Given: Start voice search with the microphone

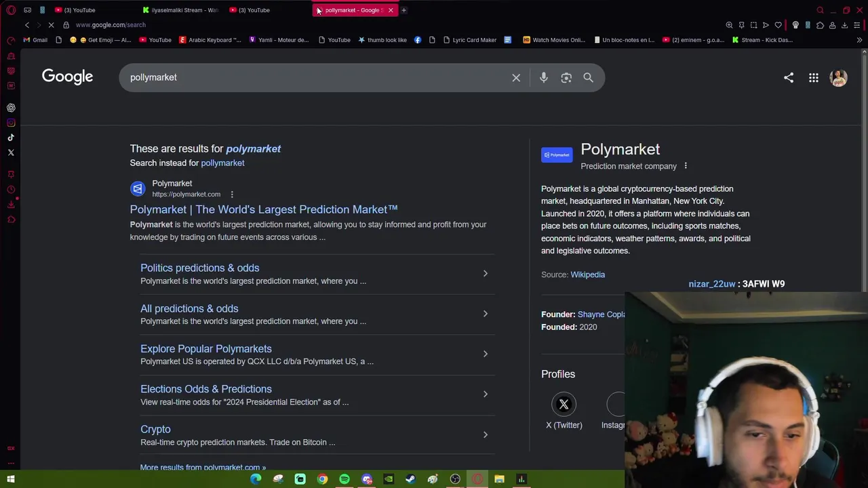Looking at the screenshot, I should click(x=543, y=77).
